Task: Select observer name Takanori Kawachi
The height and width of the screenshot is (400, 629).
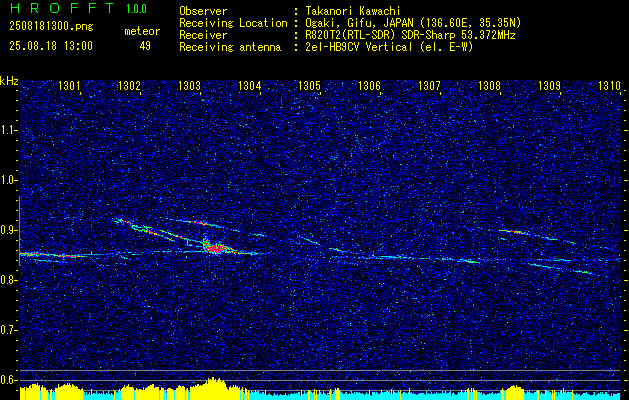Action: [352, 11]
